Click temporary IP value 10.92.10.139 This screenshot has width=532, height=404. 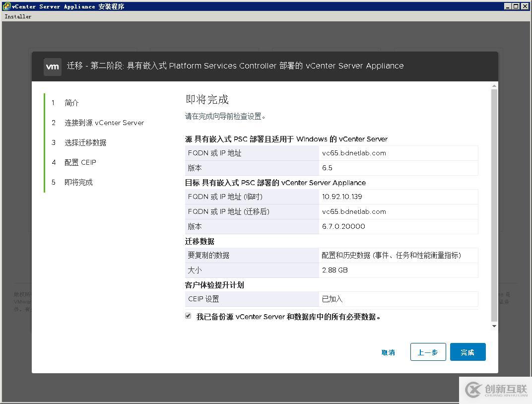[342, 197]
